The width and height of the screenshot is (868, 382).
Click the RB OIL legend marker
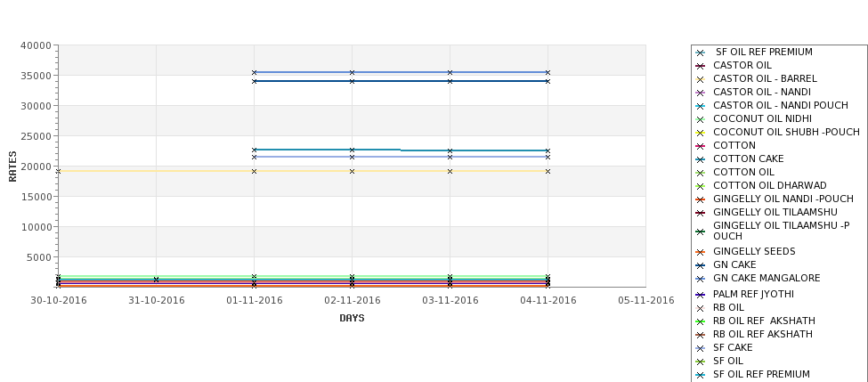pyautogui.click(x=701, y=308)
